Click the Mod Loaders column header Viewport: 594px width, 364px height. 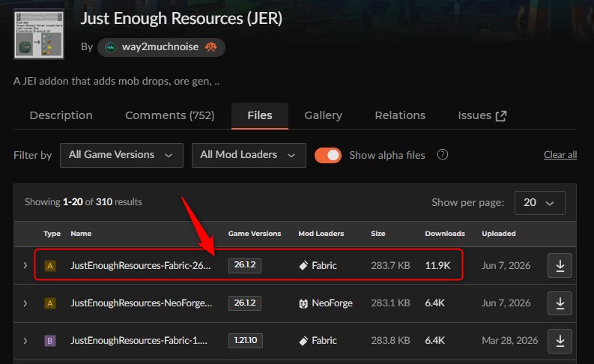click(321, 234)
